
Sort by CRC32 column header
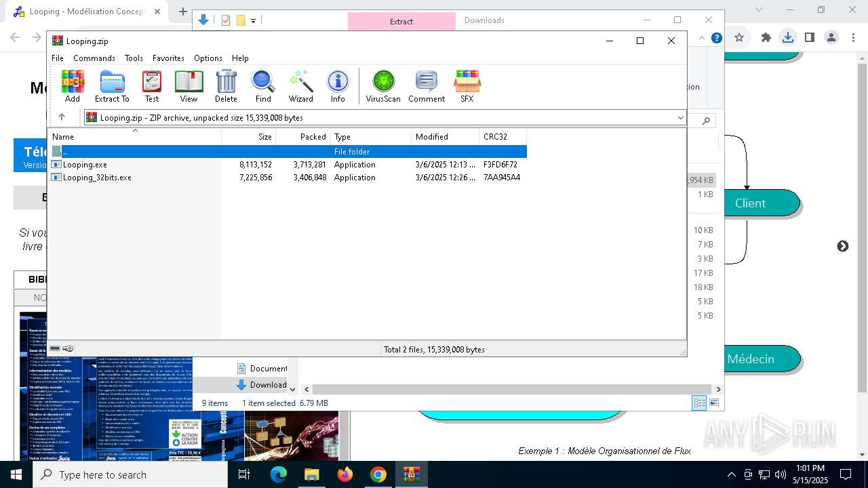pos(503,137)
